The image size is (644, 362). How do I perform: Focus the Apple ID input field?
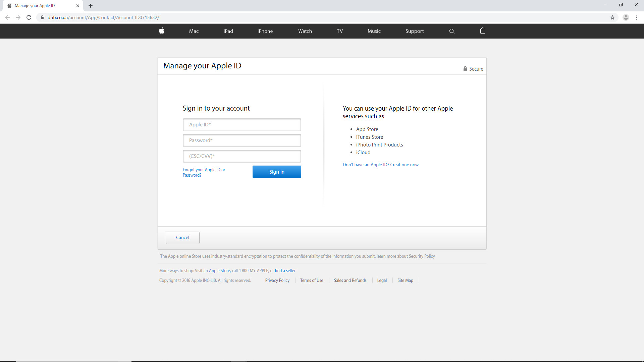[x=242, y=125]
